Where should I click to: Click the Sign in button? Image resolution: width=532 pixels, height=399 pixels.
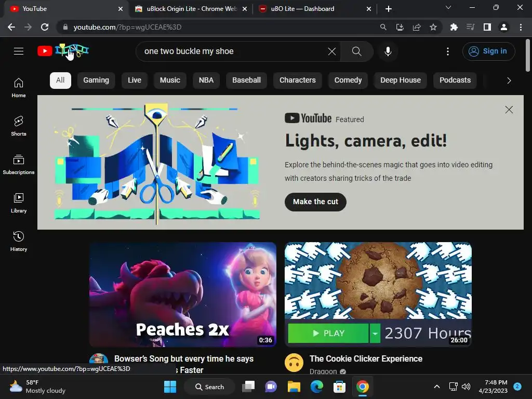(x=488, y=51)
